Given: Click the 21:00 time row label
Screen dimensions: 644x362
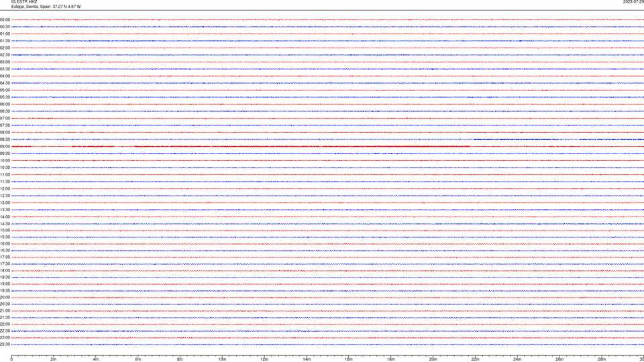Looking at the screenshot, I should (x=5, y=310).
